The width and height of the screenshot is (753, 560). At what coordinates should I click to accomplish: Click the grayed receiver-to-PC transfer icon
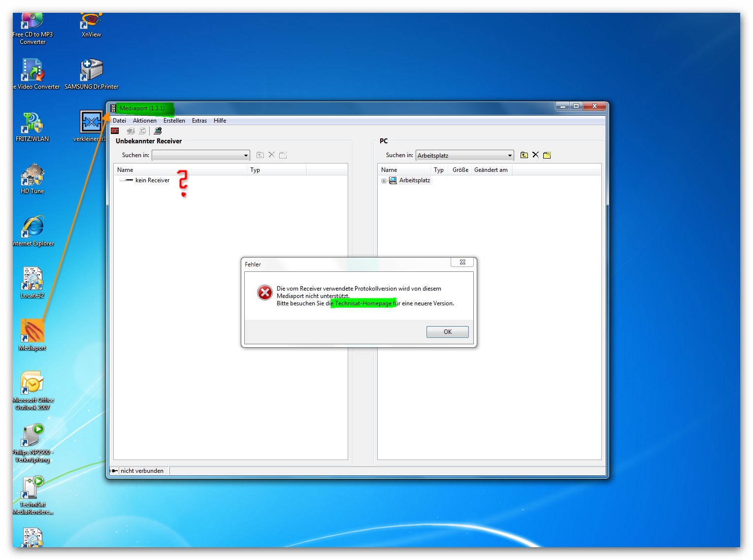pos(131,131)
